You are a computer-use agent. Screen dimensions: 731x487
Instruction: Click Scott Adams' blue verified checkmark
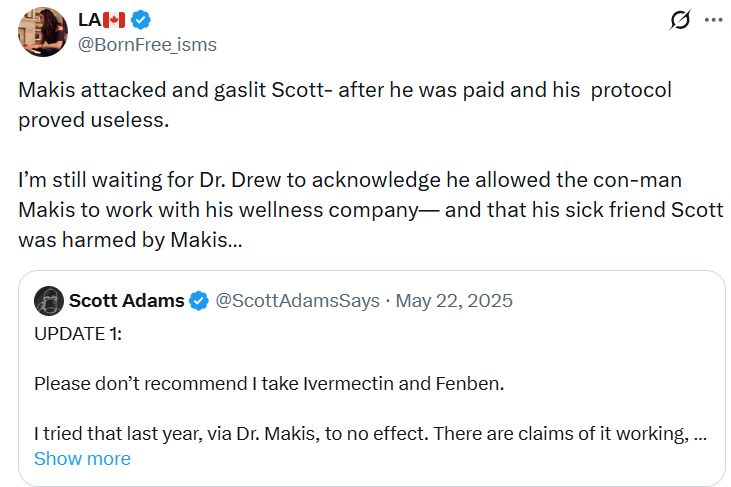click(200, 301)
